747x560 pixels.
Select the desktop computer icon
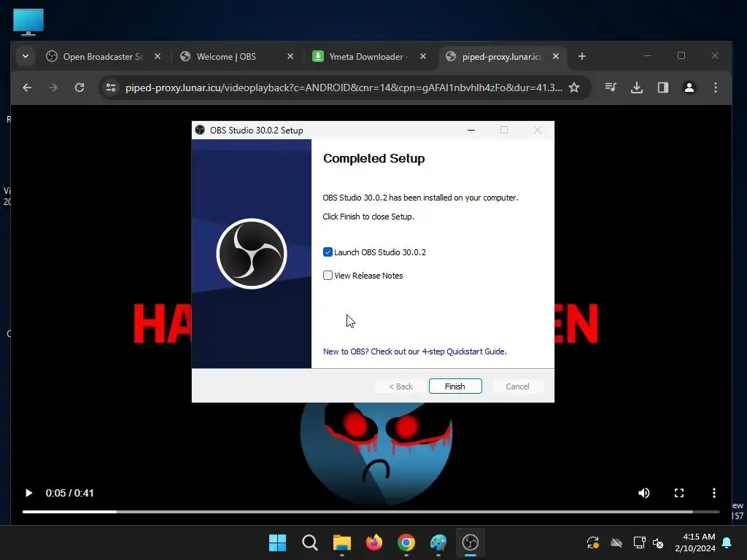point(28,22)
